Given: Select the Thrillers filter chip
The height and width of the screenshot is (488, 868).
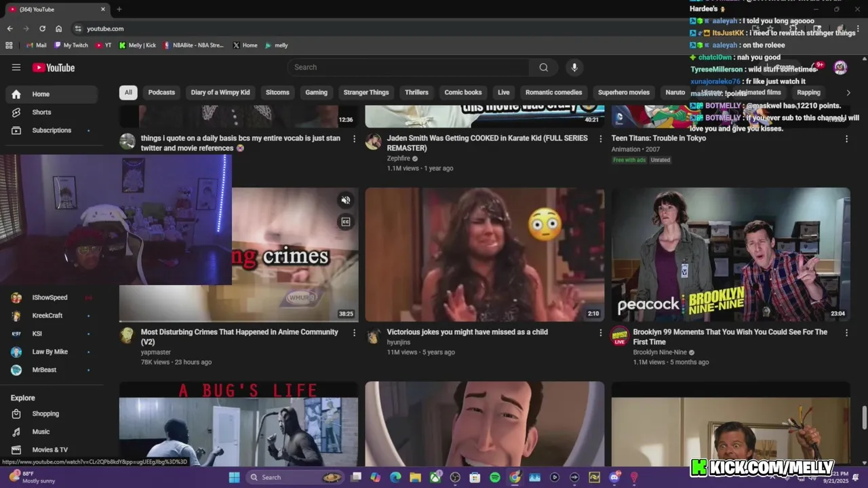Looking at the screenshot, I should click(416, 92).
